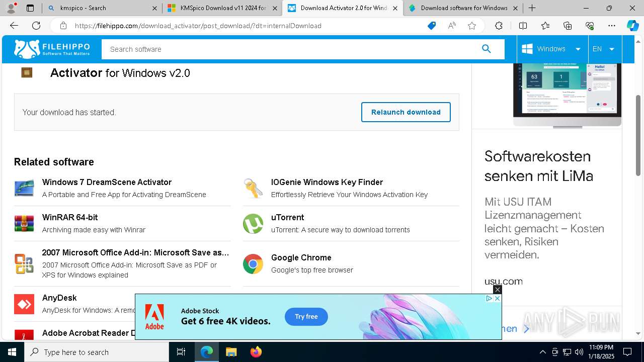Viewport: 644px width, 362px height.
Task: Click the Windows taskbar search box
Action: click(x=97, y=352)
